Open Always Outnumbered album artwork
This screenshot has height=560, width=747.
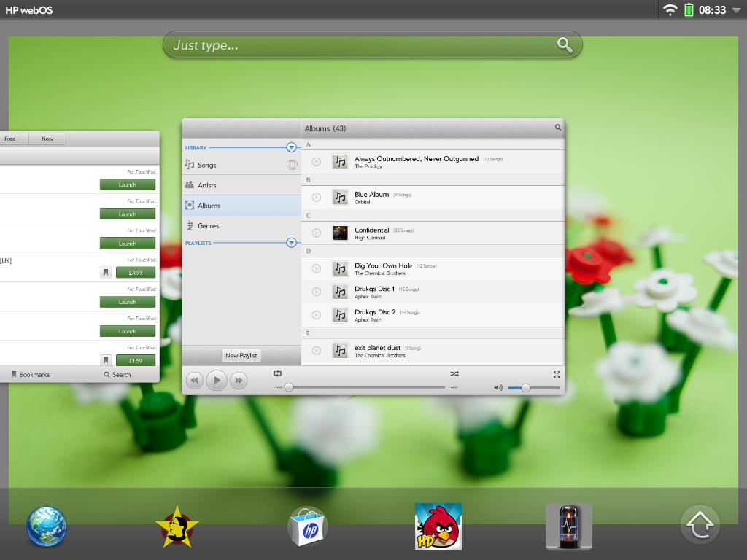340,162
